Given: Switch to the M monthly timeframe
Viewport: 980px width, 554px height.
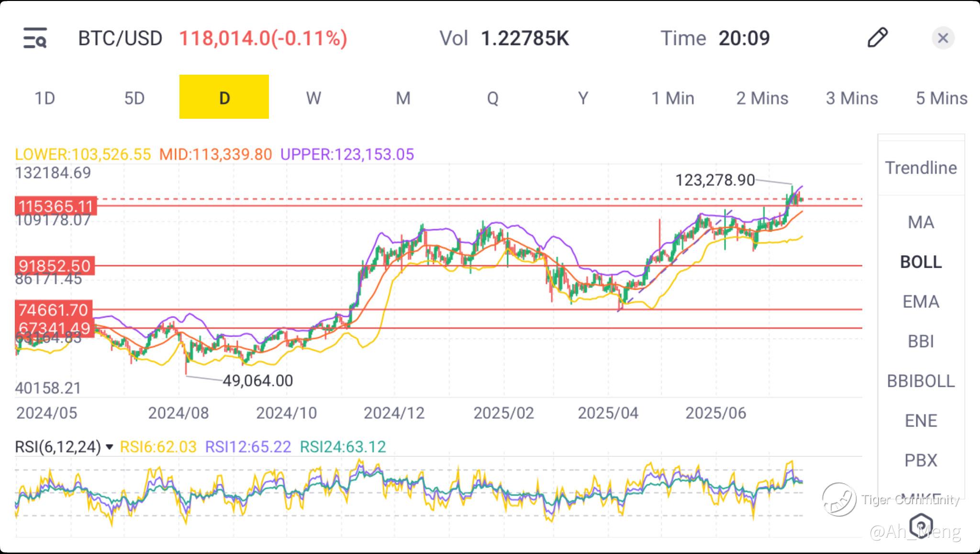Looking at the screenshot, I should click(x=403, y=98).
